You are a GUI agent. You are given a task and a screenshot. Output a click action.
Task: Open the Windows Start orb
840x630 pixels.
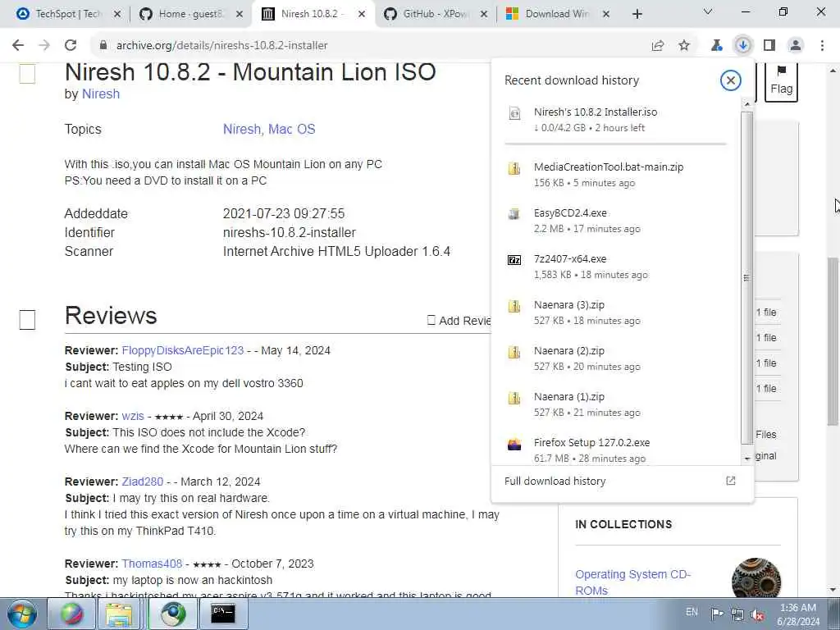[22, 614]
